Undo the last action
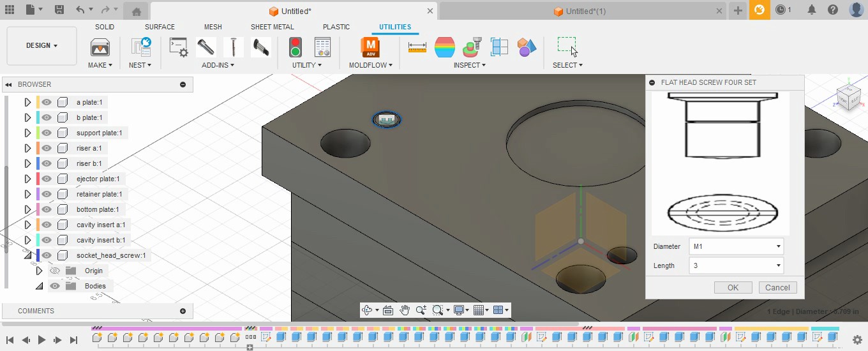The image size is (868, 351). [x=80, y=10]
